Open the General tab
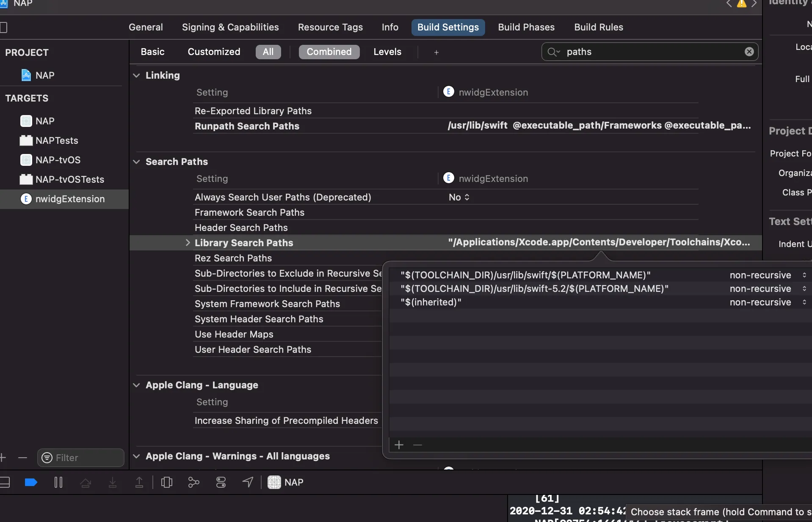This screenshot has width=812, height=522. pos(146,27)
